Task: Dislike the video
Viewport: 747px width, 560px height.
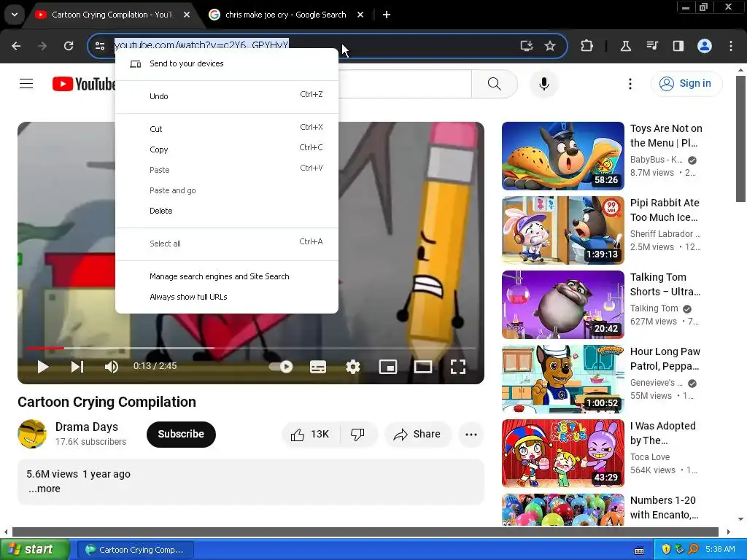Action: 358,435
